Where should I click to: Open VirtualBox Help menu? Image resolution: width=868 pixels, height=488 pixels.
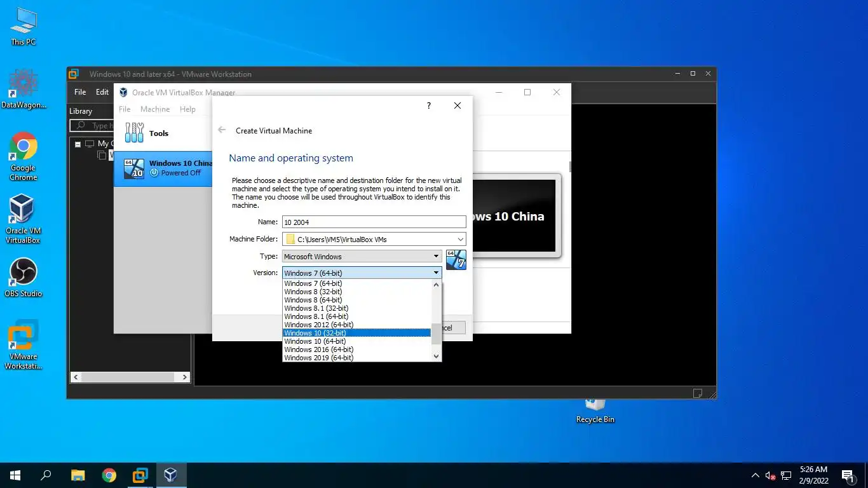point(187,109)
